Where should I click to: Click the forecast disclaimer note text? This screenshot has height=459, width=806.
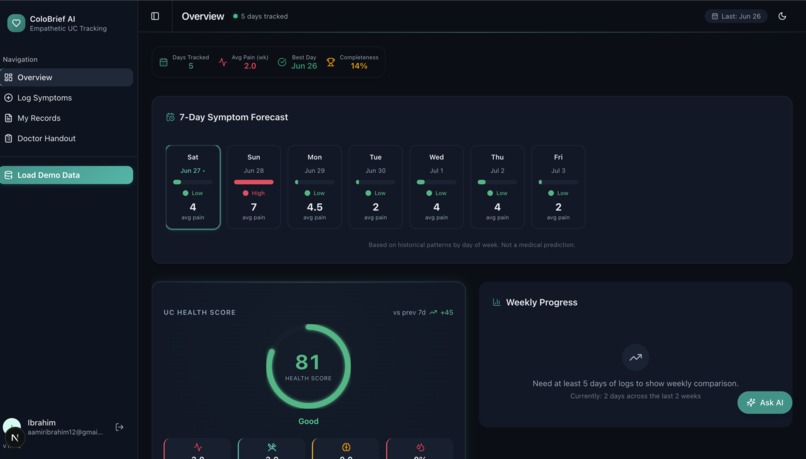coord(471,245)
